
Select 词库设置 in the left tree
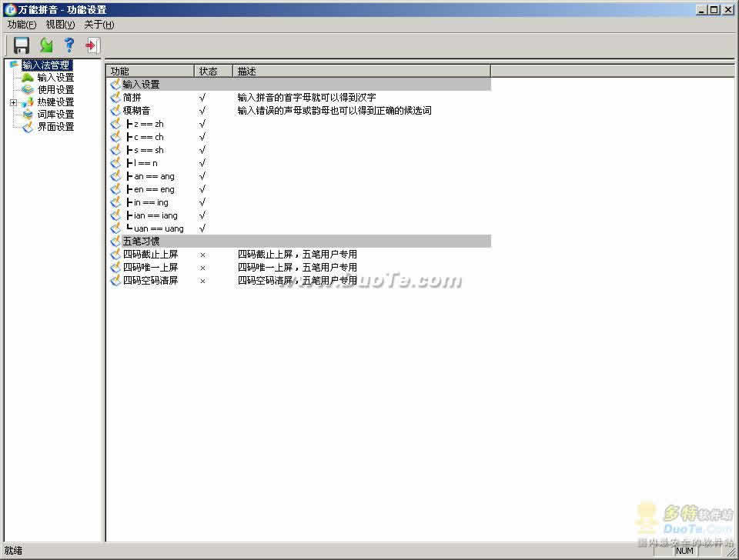[55, 115]
